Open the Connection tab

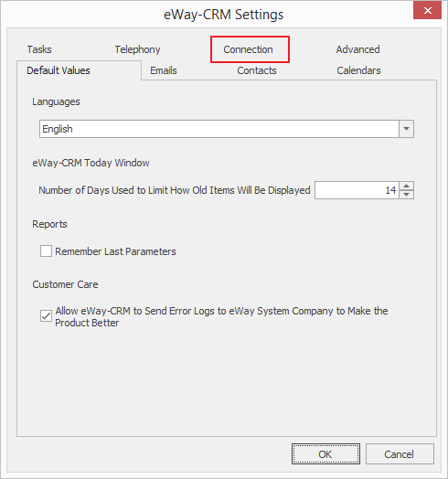click(x=248, y=49)
